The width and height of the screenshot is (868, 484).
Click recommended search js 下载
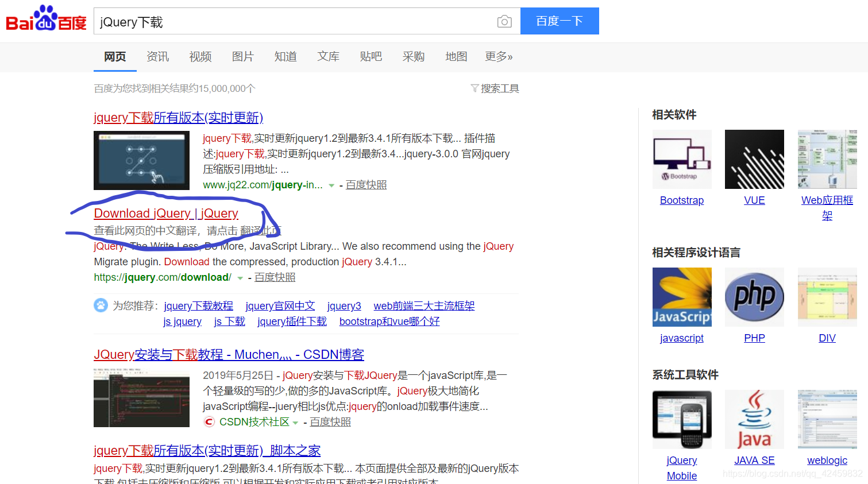230,322
